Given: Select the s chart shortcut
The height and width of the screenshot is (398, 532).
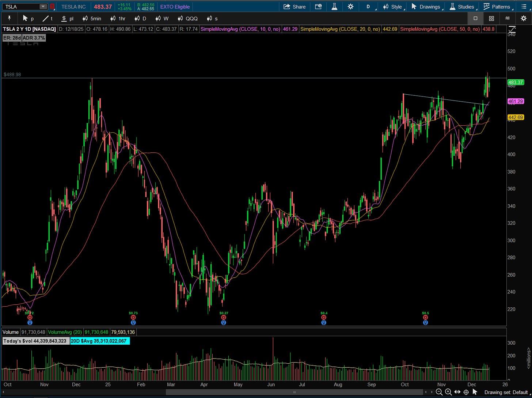Looking at the screenshot, I should tap(212, 18).
